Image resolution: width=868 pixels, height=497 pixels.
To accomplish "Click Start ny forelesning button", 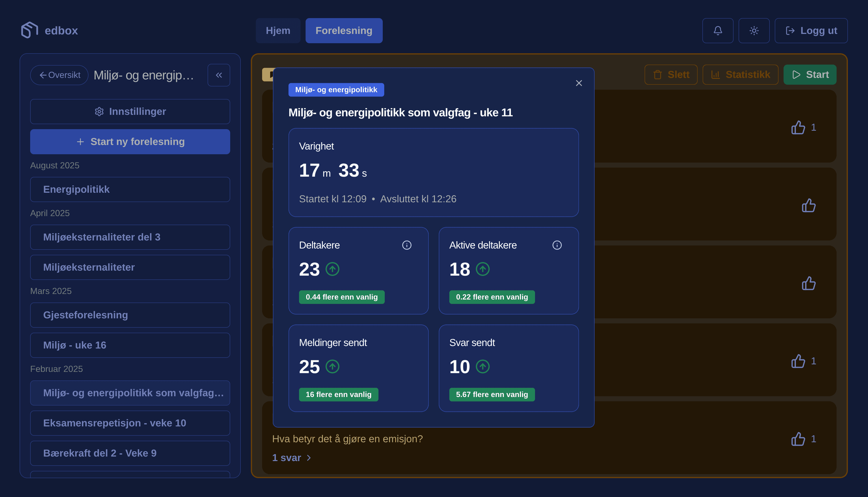I will tap(130, 142).
